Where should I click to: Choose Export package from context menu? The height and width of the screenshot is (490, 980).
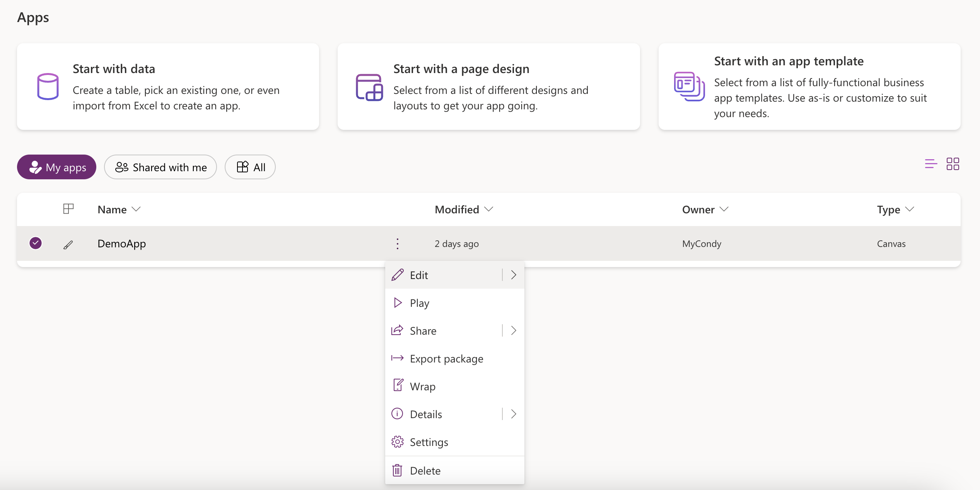tap(446, 359)
